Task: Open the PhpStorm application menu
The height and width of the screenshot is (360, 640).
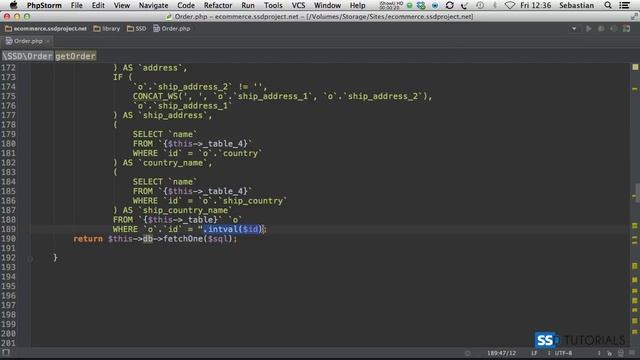Action: pyautogui.click(x=44, y=5)
